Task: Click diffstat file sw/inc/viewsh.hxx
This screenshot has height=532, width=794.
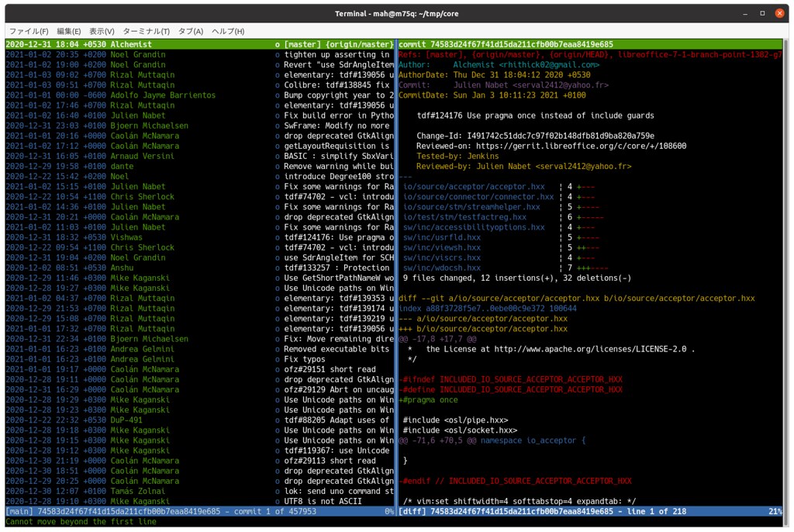Action: click(x=442, y=247)
